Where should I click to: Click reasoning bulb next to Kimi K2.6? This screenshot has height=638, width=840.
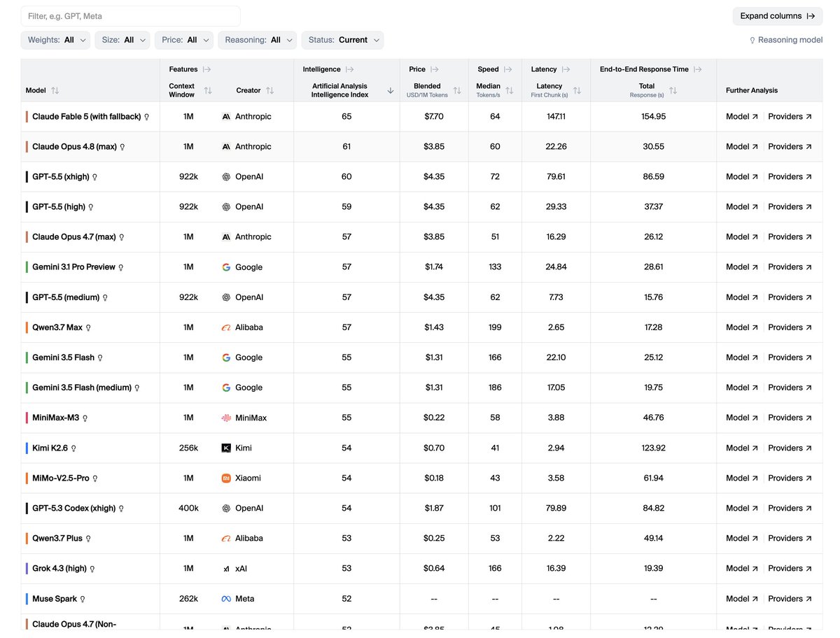73,448
